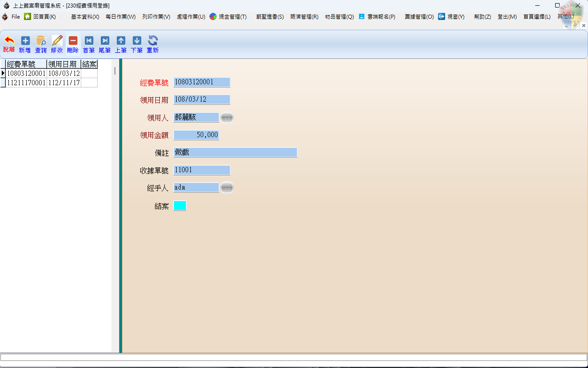Viewport: 588px width, 368px height.
Task: Select row 11211170001 in the list
Action: pos(26,83)
